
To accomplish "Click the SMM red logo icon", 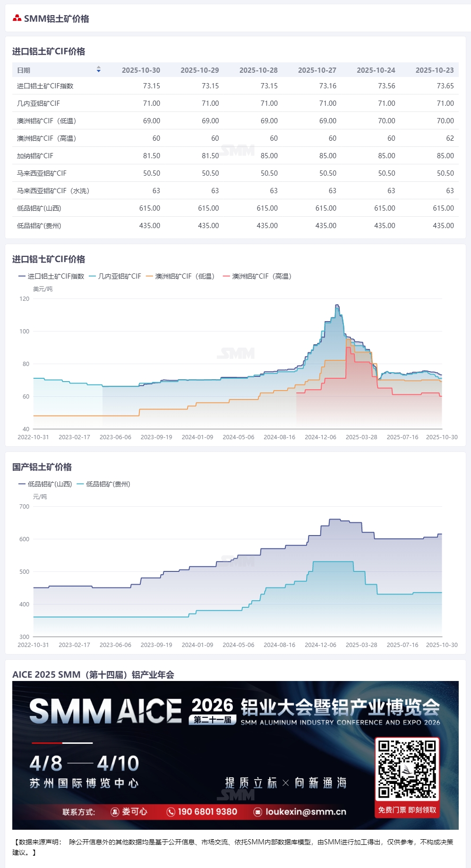I will pyautogui.click(x=17, y=18).
